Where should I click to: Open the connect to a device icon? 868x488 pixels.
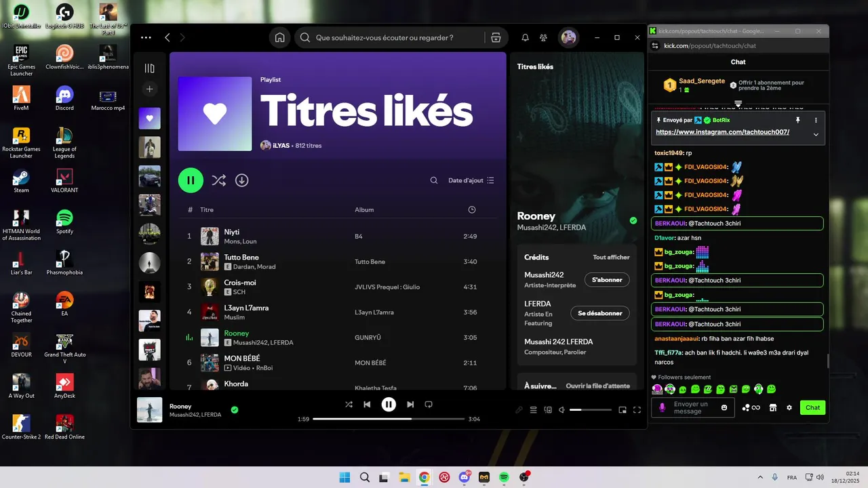point(548,410)
